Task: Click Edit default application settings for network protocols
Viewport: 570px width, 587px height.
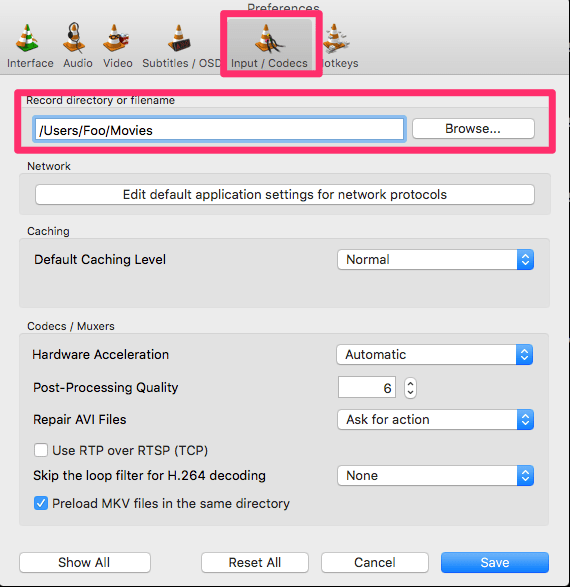Action: [285, 195]
